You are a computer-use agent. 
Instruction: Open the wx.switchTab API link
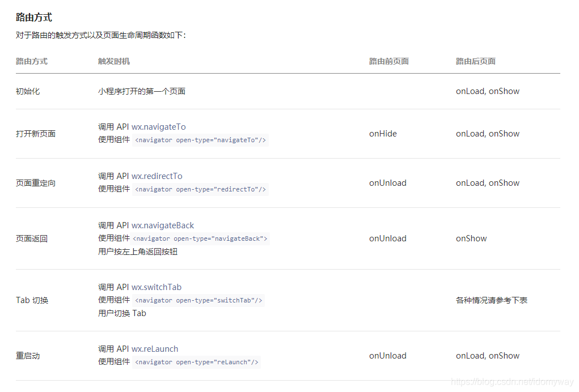157,287
